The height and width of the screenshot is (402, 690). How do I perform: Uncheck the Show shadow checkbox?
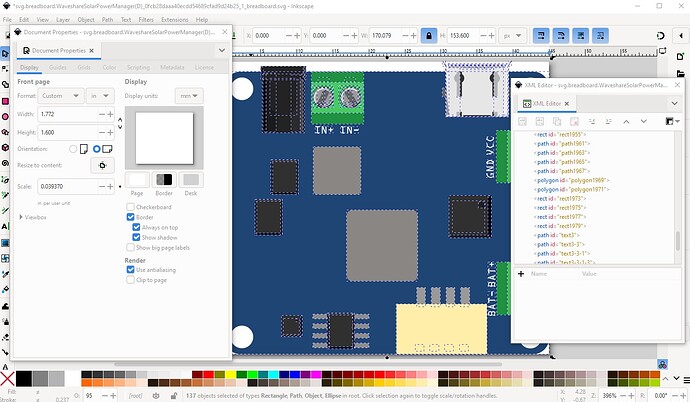(x=136, y=238)
